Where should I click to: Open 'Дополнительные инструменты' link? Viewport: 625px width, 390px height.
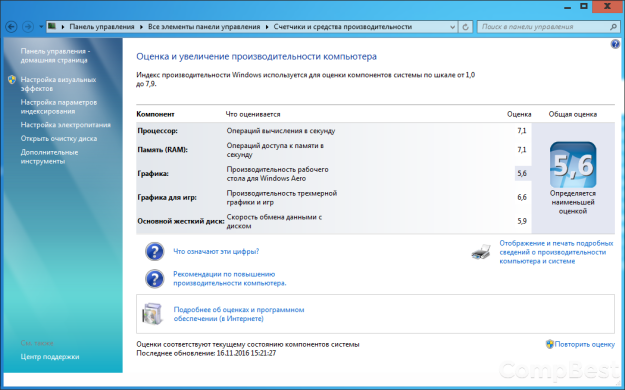tap(49, 157)
